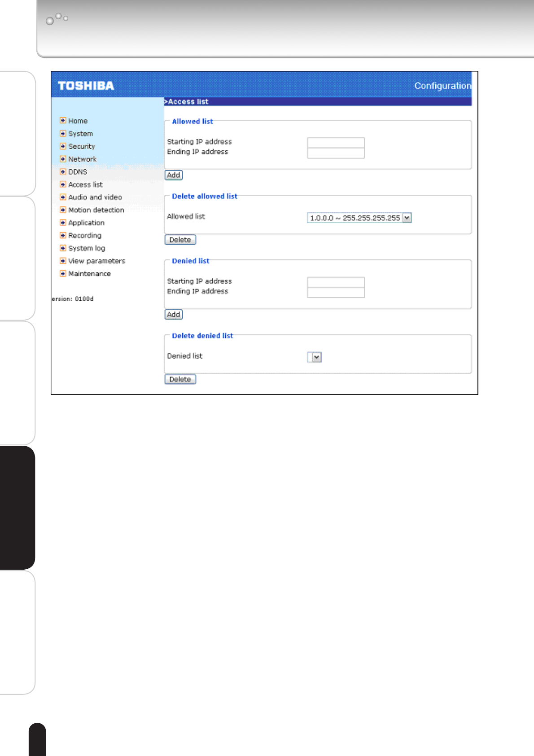534x756 pixels.
Task: Click Allowed list Starting IP address field
Action: pos(336,143)
